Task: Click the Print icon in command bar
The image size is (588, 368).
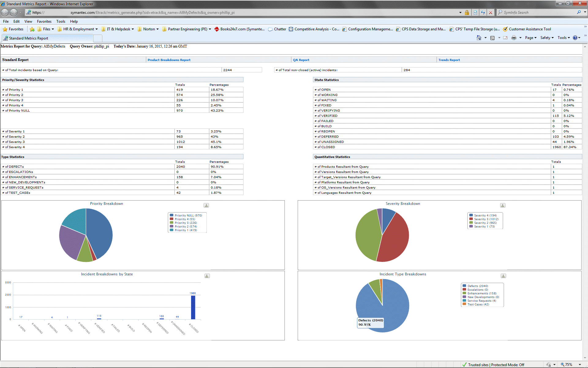Action: 514,38
